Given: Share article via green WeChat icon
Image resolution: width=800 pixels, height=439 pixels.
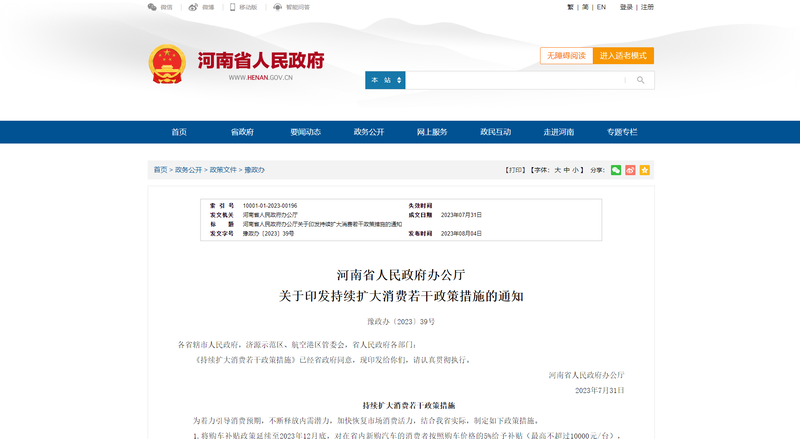Looking at the screenshot, I should click(x=616, y=170).
